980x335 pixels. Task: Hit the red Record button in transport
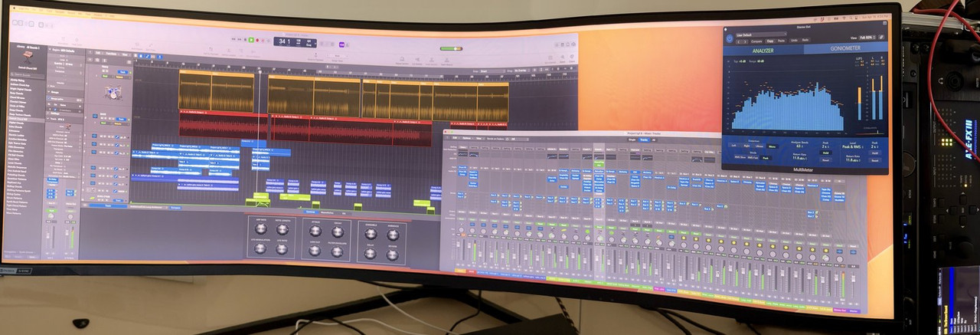257,40
